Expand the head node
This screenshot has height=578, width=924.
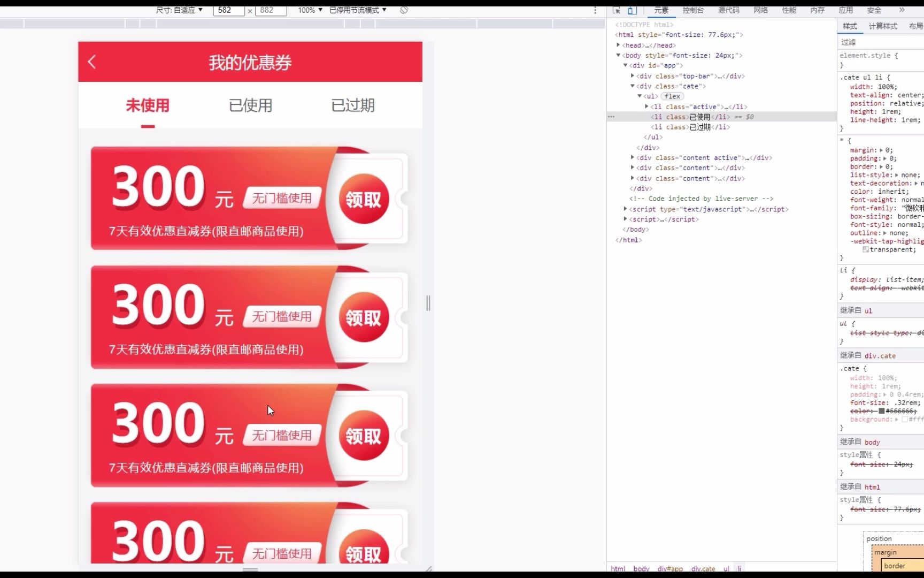618,45
